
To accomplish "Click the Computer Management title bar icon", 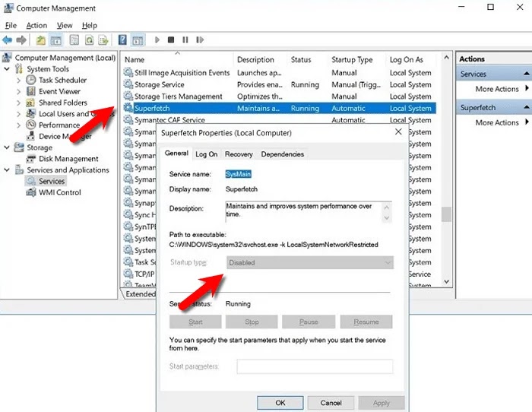I will click(8, 8).
